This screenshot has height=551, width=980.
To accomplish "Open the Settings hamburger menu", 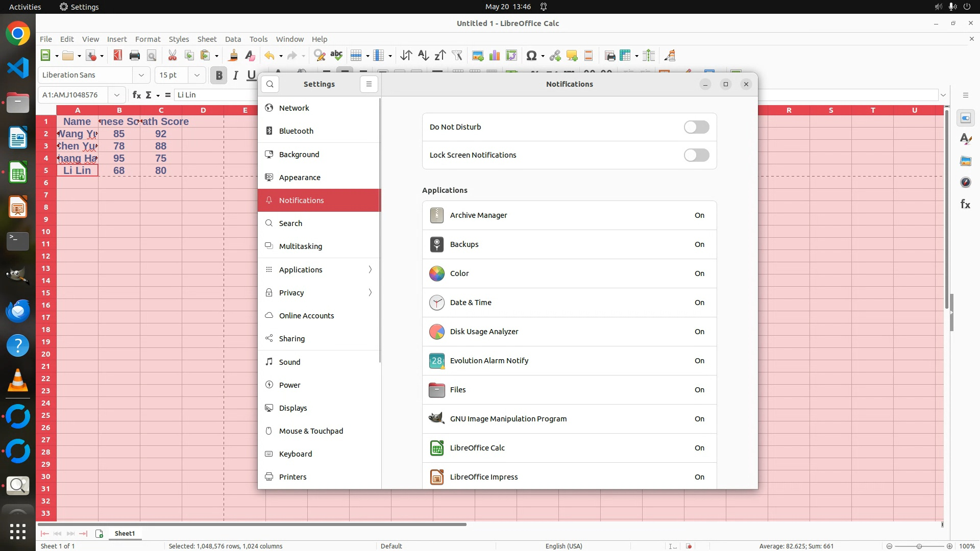I will (369, 84).
